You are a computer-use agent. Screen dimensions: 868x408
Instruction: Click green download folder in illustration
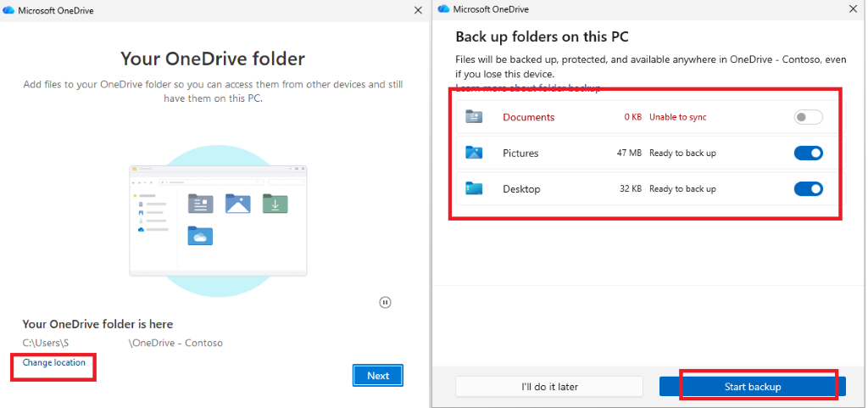tap(275, 204)
